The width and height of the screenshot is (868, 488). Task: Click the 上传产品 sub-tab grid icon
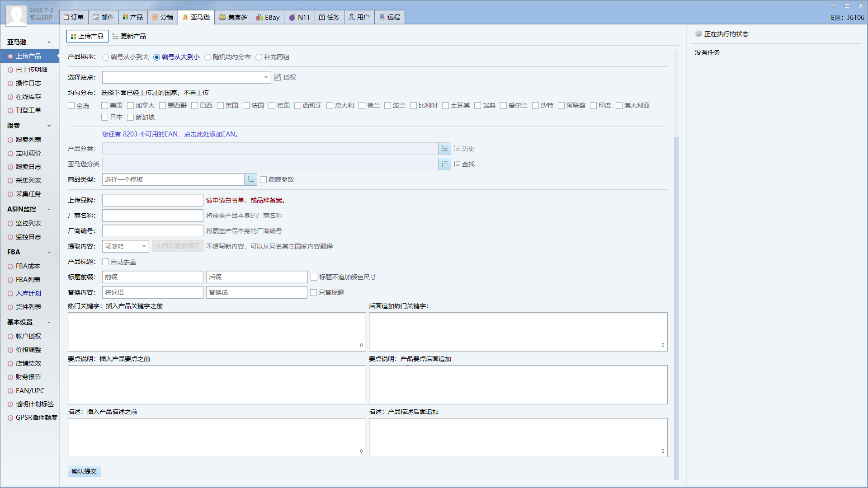(73, 36)
